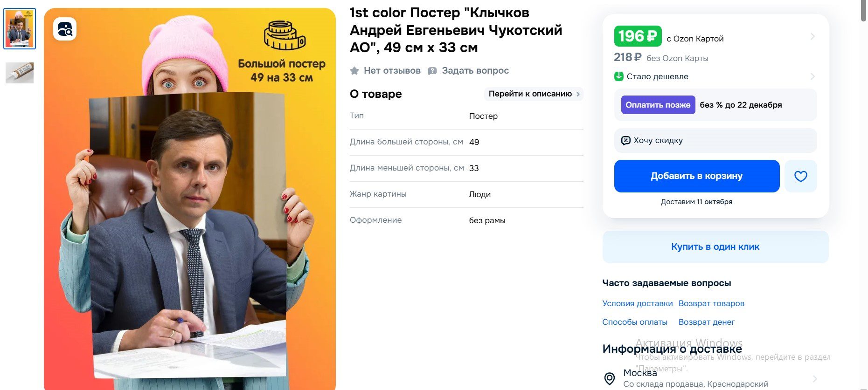Buy now with Купить в один клик
The image size is (868, 390).
(715, 247)
